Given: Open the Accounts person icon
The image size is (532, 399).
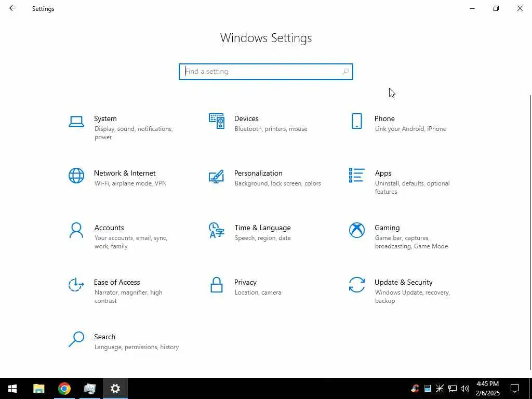Looking at the screenshot, I should 76,230.
